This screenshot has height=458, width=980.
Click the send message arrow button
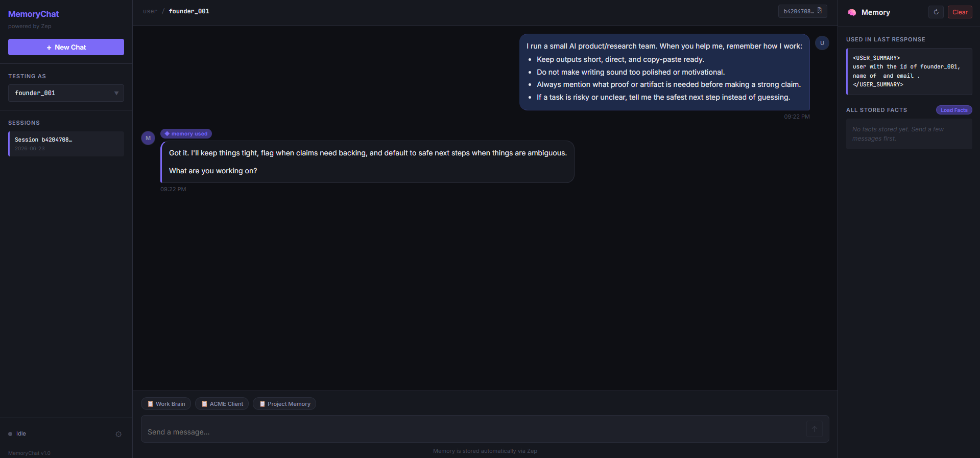point(815,429)
